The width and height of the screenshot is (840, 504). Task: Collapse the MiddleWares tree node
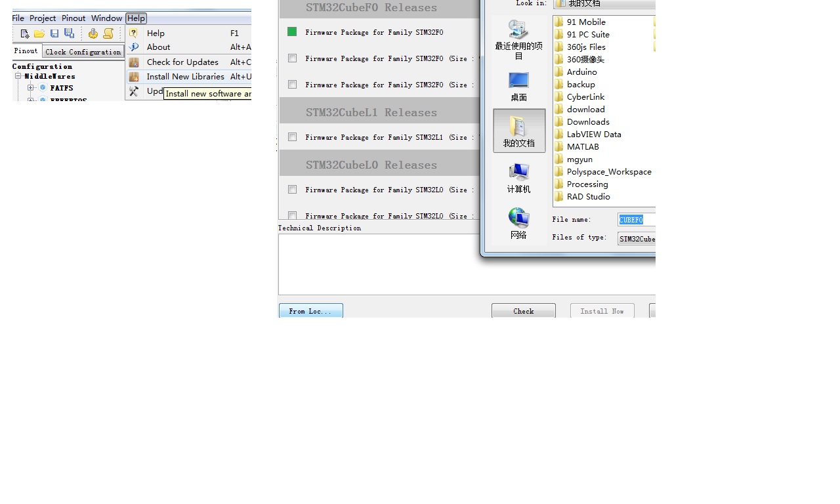[x=18, y=76]
